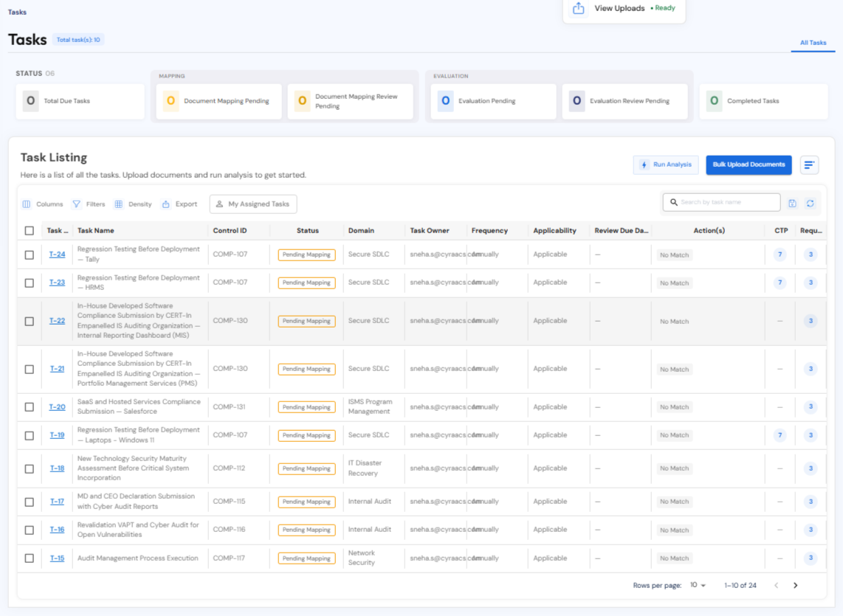Click the No Match action for T-19
The height and width of the screenshot is (616, 843).
674,435
